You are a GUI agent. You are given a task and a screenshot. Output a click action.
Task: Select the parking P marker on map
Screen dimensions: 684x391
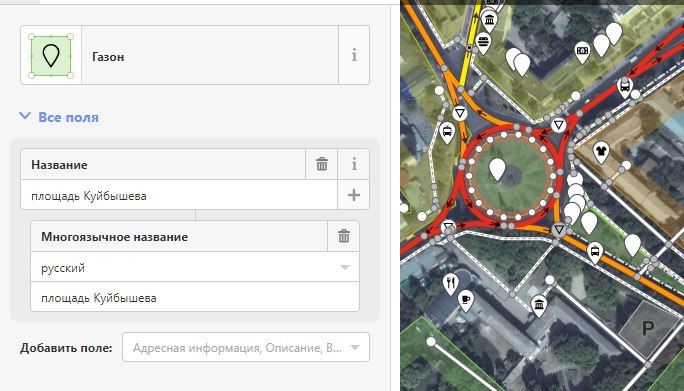click(648, 327)
